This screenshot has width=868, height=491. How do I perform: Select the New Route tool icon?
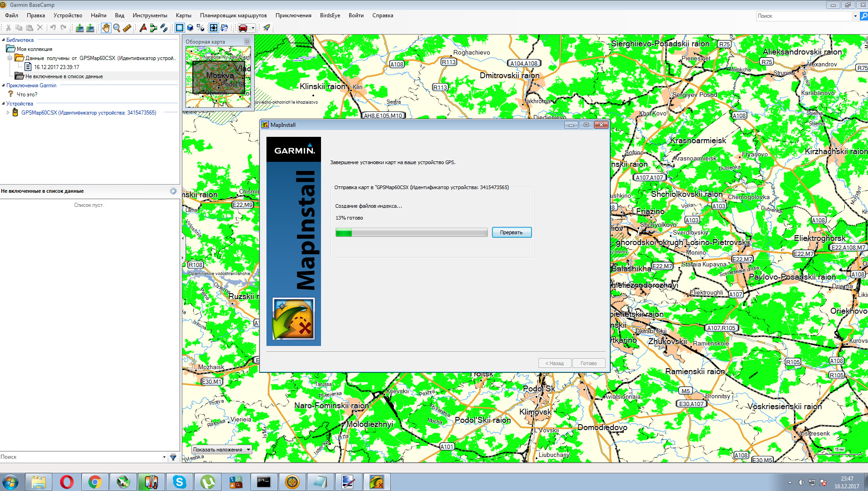point(153,28)
